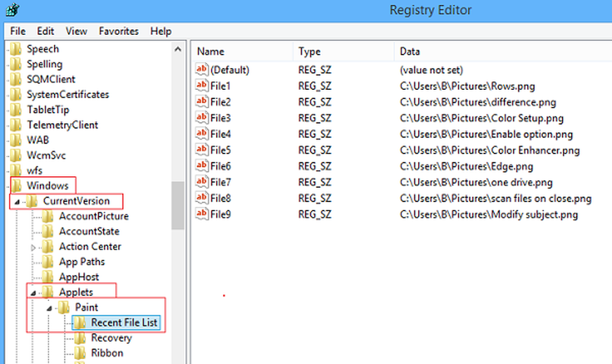
Task: Click the WAB folder icon
Action: click(16, 141)
